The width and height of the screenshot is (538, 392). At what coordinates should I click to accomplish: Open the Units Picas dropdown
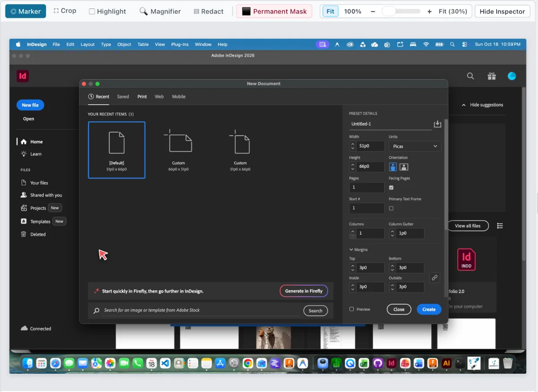coord(415,146)
